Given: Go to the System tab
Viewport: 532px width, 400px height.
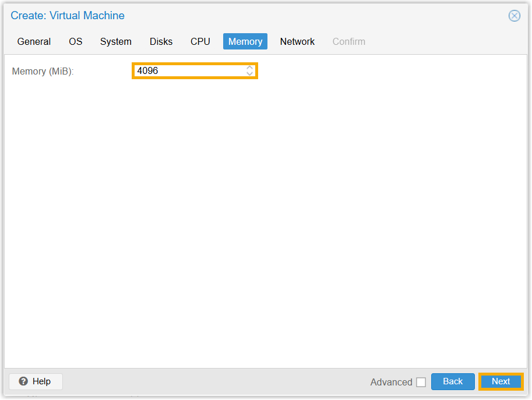Looking at the screenshot, I should 115,41.
